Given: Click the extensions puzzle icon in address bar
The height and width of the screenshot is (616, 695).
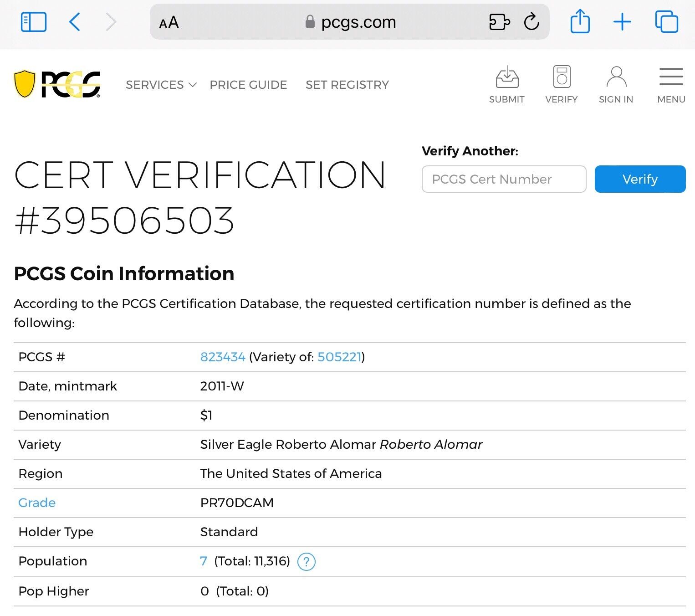Looking at the screenshot, I should 499,22.
